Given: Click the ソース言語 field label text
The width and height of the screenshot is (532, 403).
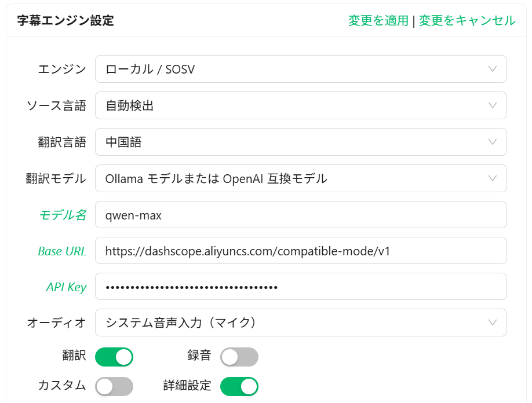Looking at the screenshot, I should click(x=57, y=106).
